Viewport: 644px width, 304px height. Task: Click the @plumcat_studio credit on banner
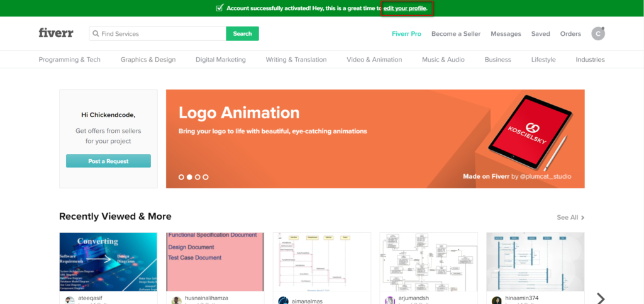(545, 176)
